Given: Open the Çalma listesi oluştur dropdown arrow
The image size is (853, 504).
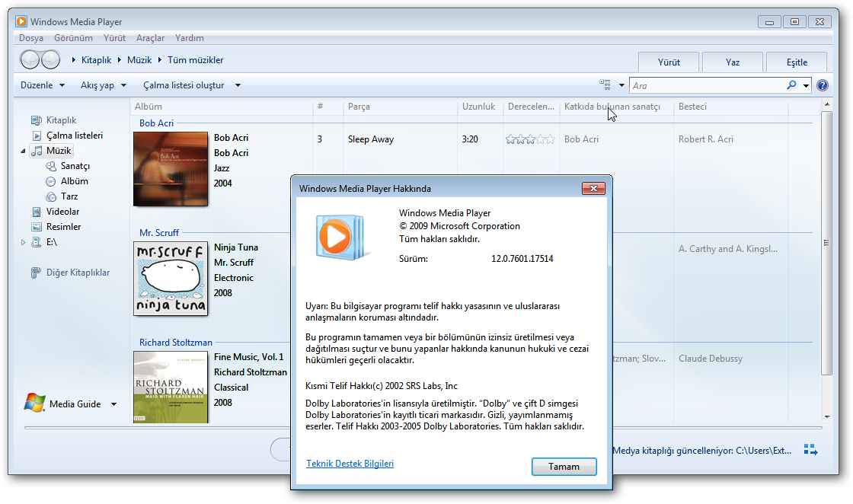Looking at the screenshot, I should pos(238,85).
